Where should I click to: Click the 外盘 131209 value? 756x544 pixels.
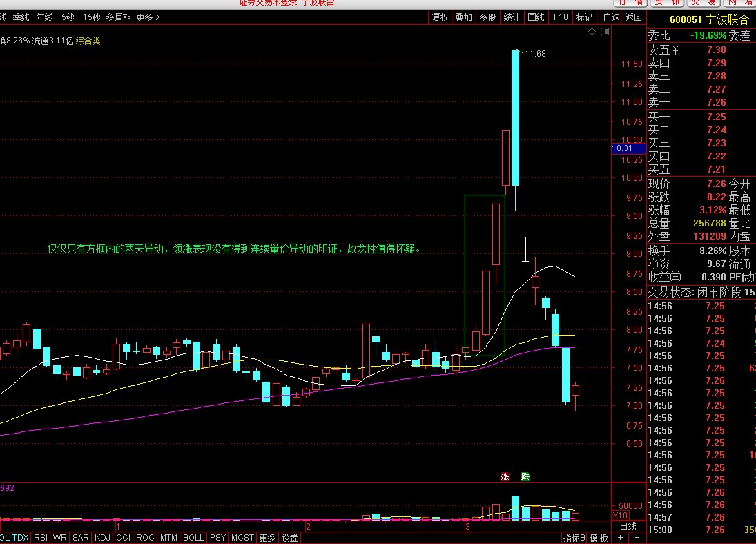[709, 236]
